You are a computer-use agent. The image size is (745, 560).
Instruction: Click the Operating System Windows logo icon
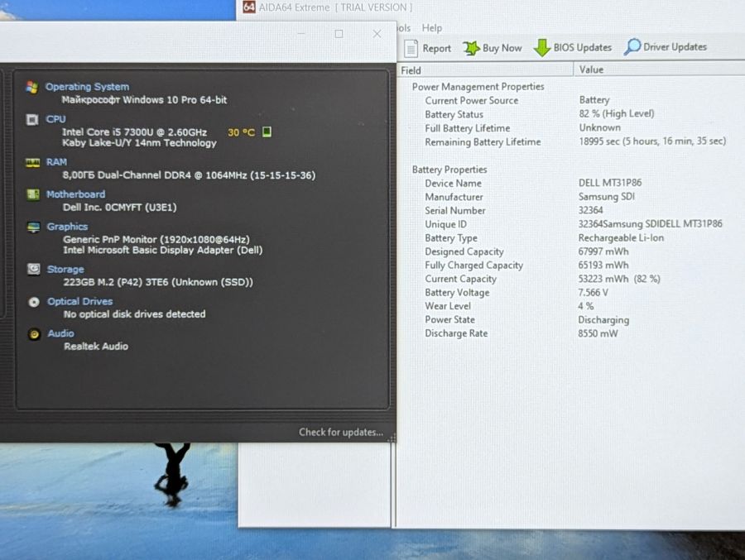[32, 88]
